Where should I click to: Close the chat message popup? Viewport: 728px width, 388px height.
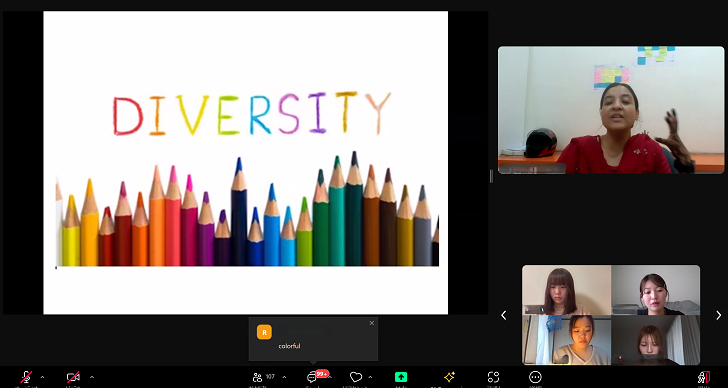pyautogui.click(x=371, y=323)
